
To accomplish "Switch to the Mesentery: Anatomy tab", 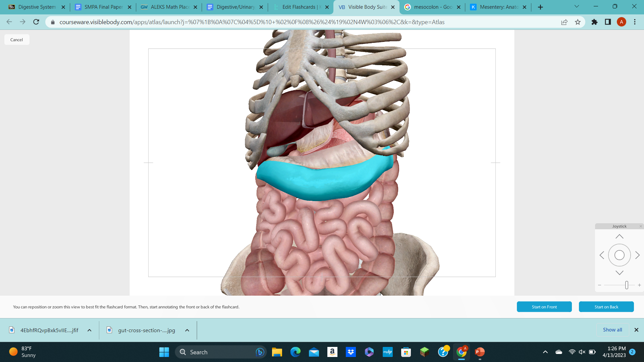I will 496,7.
